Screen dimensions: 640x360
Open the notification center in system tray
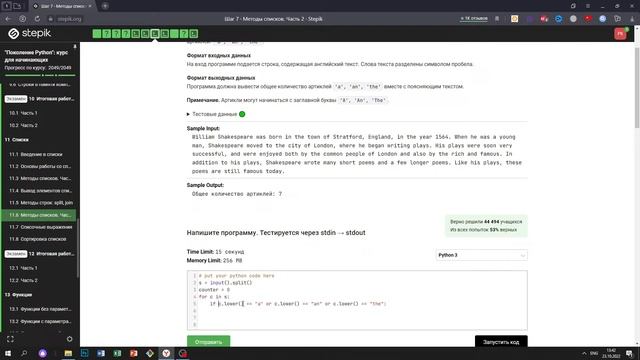(629, 353)
